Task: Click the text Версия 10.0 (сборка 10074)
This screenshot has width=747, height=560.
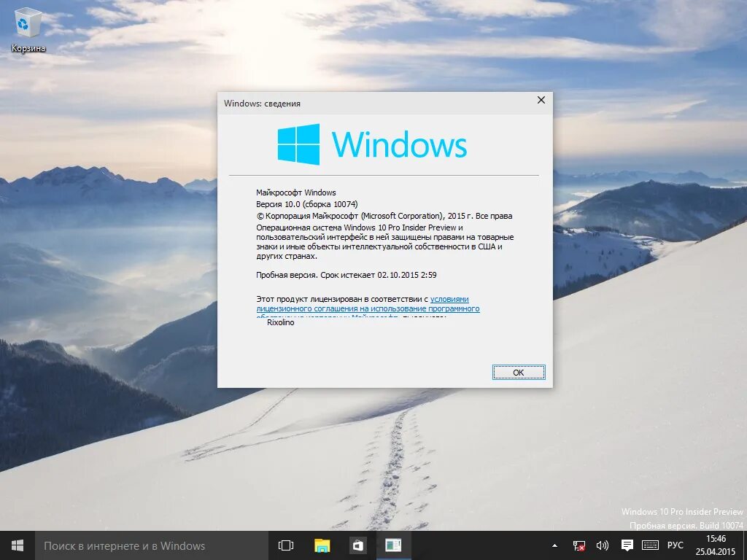Action: (x=307, y=204)
